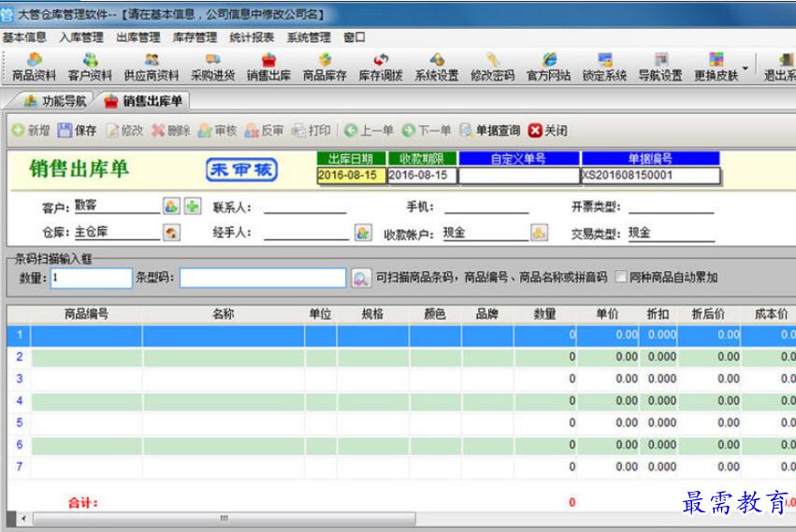
Task: Click 未审核 status stamp
Action: [x=241, y=169]
